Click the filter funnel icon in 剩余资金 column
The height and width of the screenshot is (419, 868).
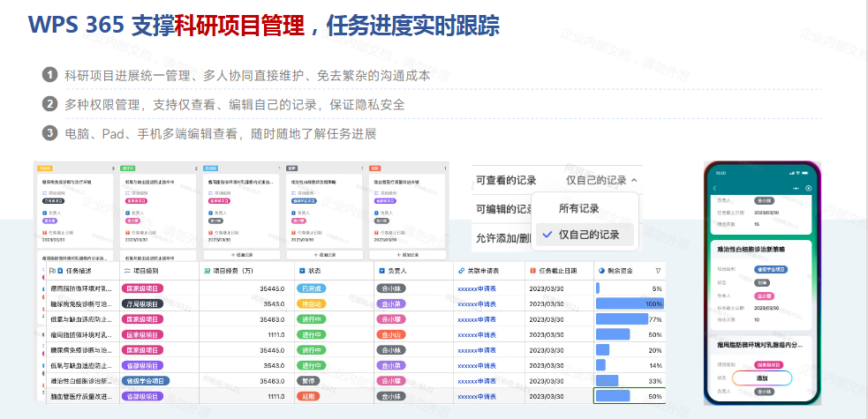658,272
